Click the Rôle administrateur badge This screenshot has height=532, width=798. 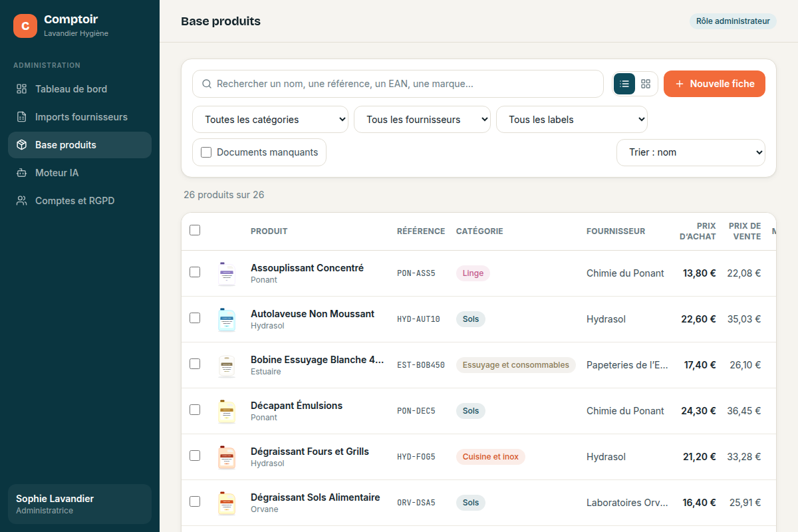[x=733, y=21]
